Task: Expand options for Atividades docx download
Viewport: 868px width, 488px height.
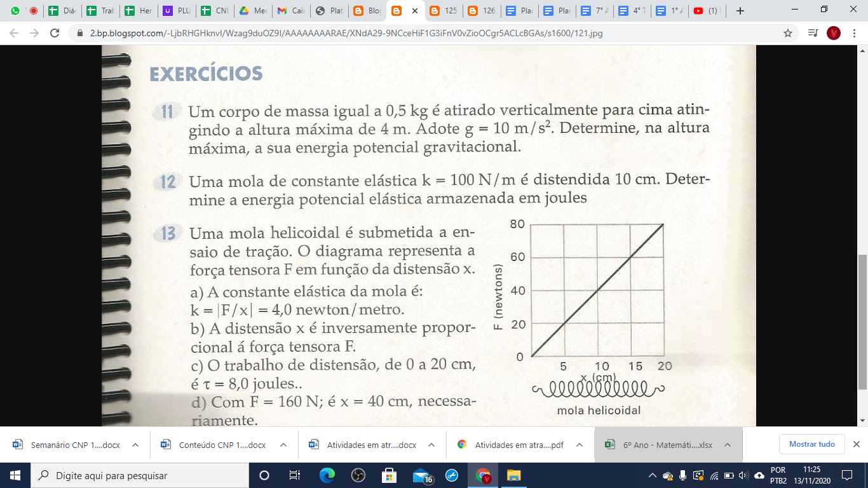Action: [x=431, y=445]
